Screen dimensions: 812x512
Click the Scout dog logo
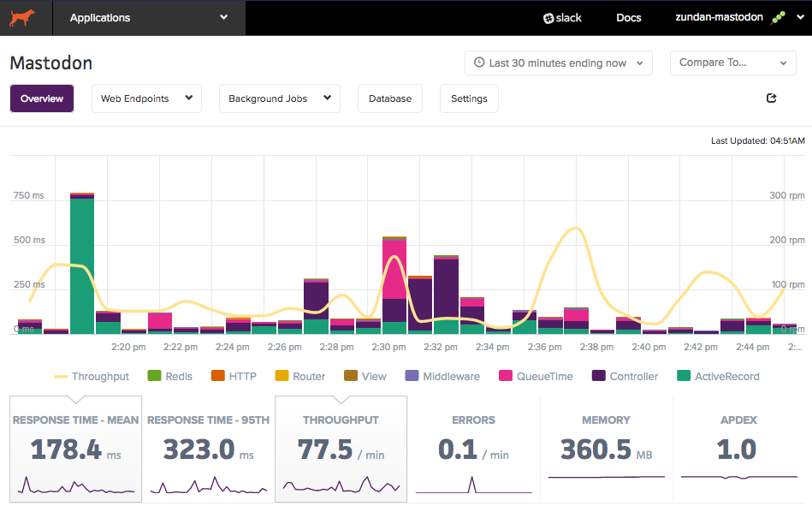coord(22,18)
